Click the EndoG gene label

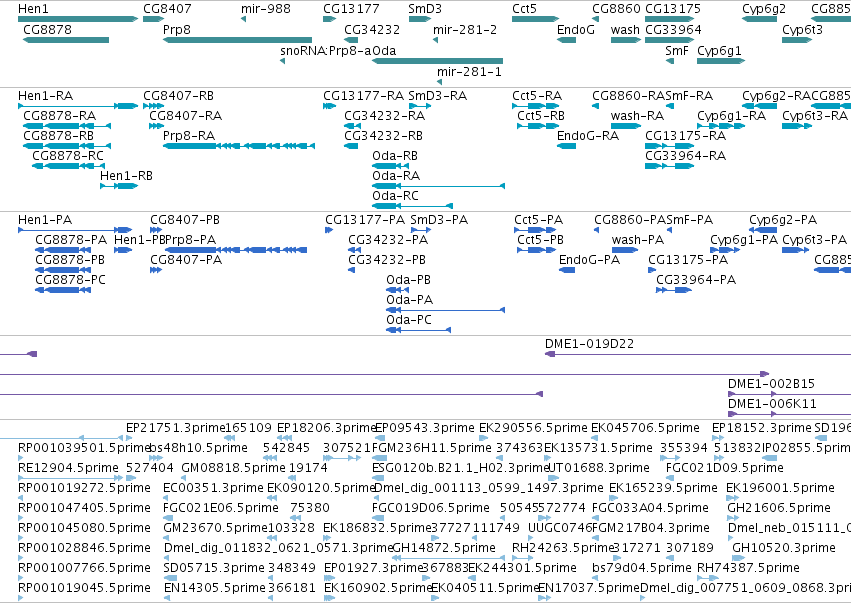click(x=576, y=30)
